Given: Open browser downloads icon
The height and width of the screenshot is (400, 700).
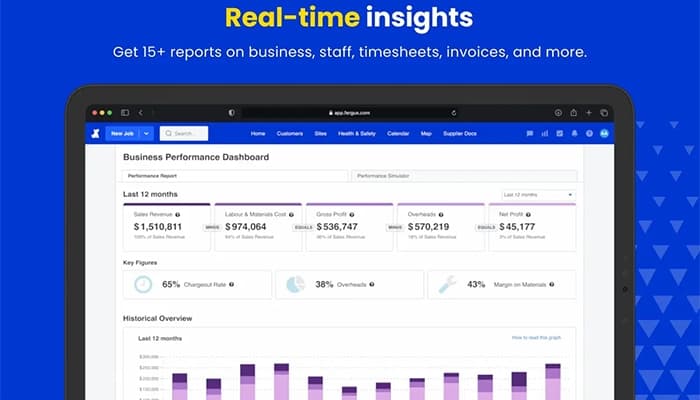Looking at the screenshot, I should tap(558, 113).
